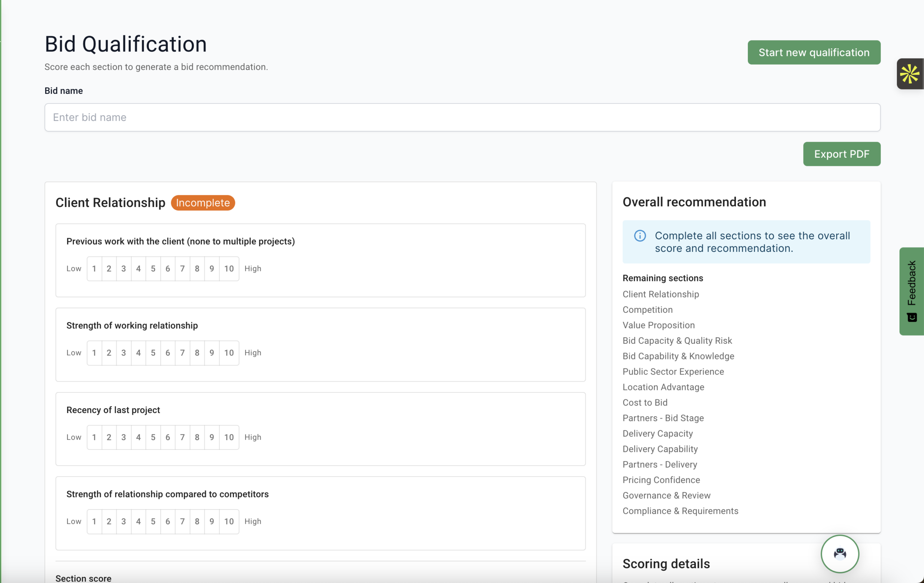Click the info icon in recommendation banner
The height and width of the screenshot is (583, 924).
[640, 236]
